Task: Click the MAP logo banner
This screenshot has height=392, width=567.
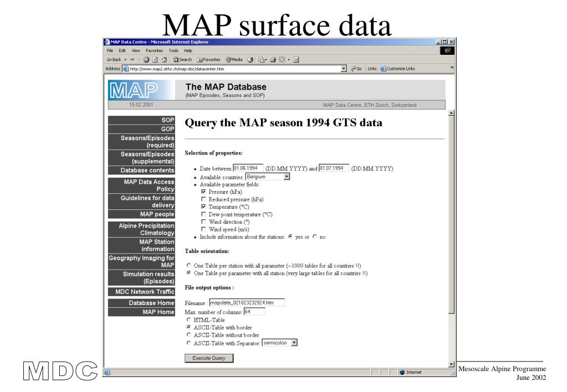Action: coord(141,90)
